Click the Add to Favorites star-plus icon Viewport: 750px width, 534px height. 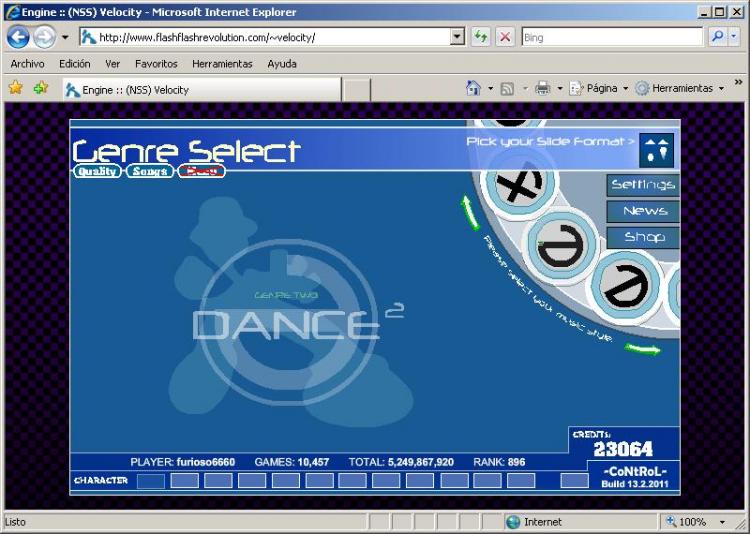pyautogui.click(x=41, y=88)
